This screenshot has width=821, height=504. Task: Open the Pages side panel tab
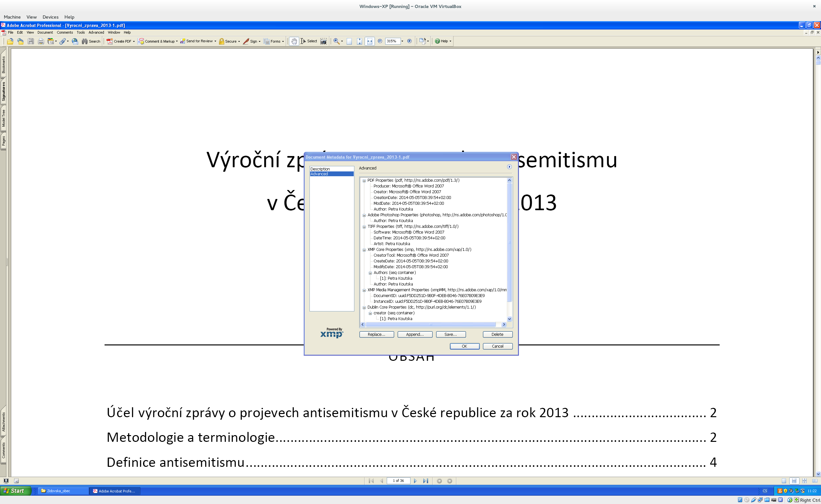pyautogui.click(x=3, y=141)
